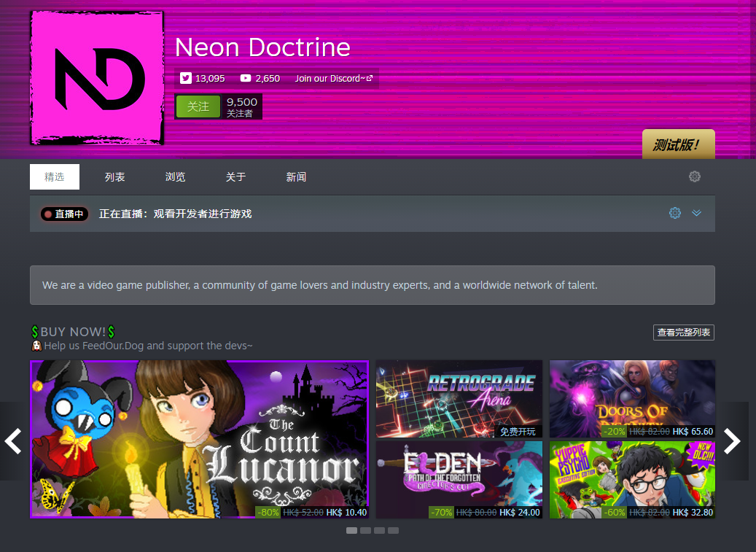Click the -80% Count Lucanor discount badge
This screenshot has height=552, width=756.
[x=268, y=512]
